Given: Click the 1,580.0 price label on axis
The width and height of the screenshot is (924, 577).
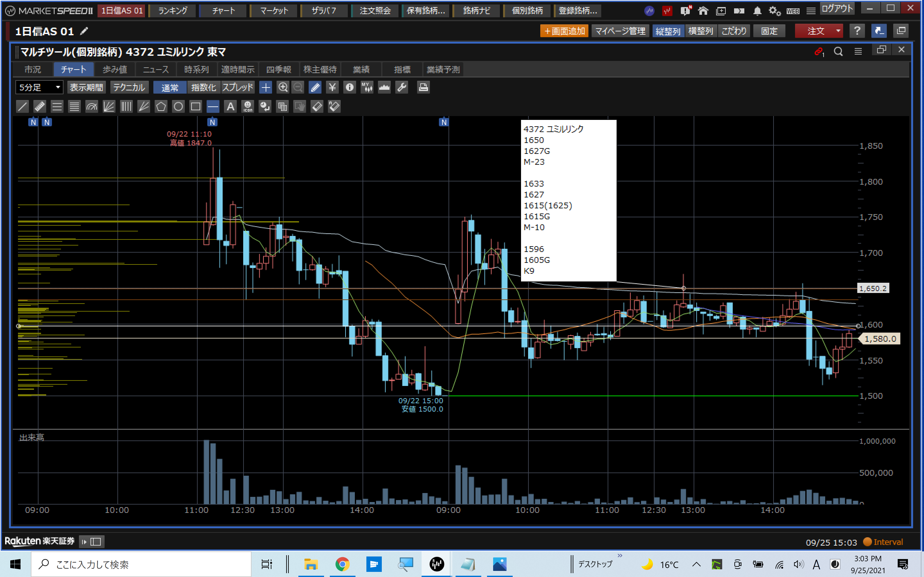Looking at the screenshot, I should pos(880,339).
